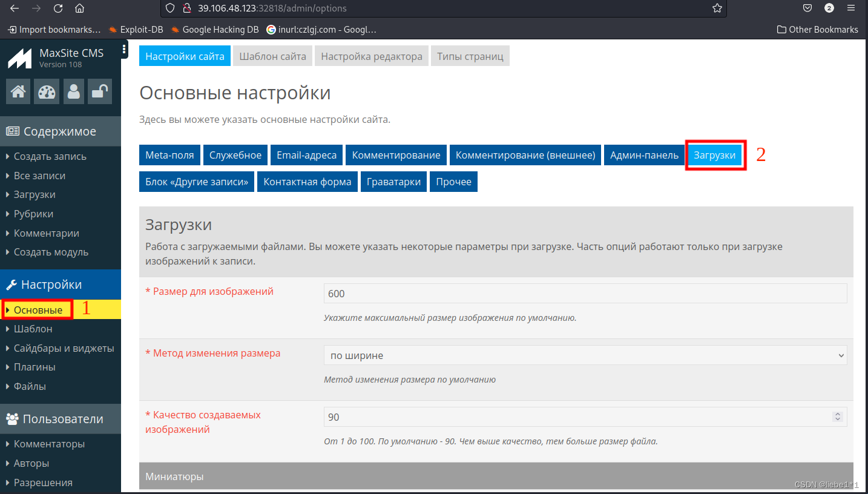Viewport: 868px width, 494px height.
Task: Open the Служебное settings section
Action: (x=235, y=155)
